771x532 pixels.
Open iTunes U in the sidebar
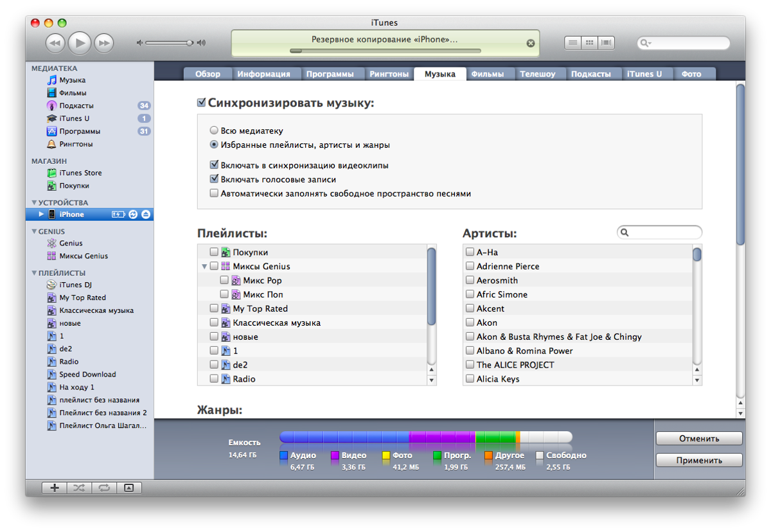click(74, 118)
